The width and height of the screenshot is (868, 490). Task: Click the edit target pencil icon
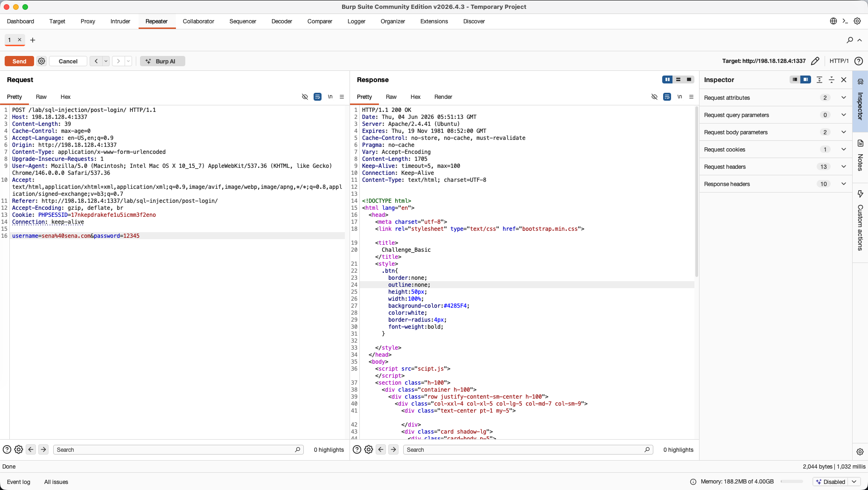[x=815, y=61]
